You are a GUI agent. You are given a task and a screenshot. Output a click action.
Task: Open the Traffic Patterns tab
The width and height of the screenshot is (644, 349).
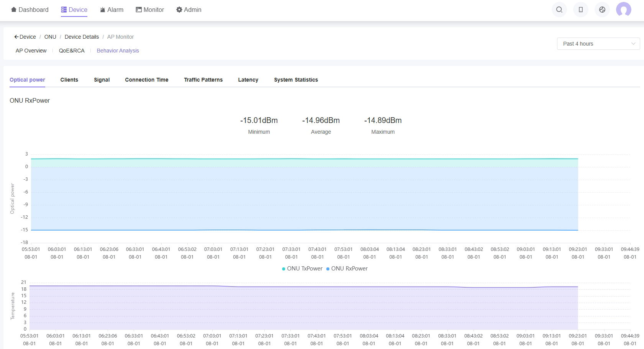(x=203, y=80)
